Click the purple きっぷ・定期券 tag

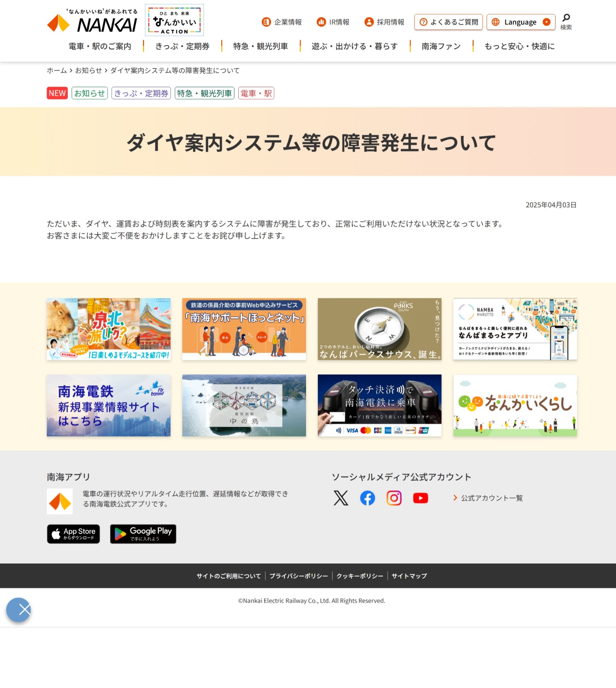[141, 93]
